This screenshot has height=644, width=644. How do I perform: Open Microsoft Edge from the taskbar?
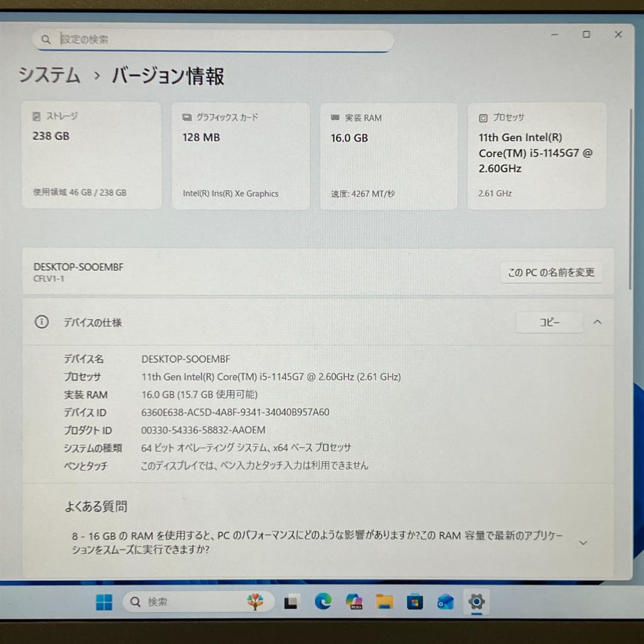pos(323,602)
